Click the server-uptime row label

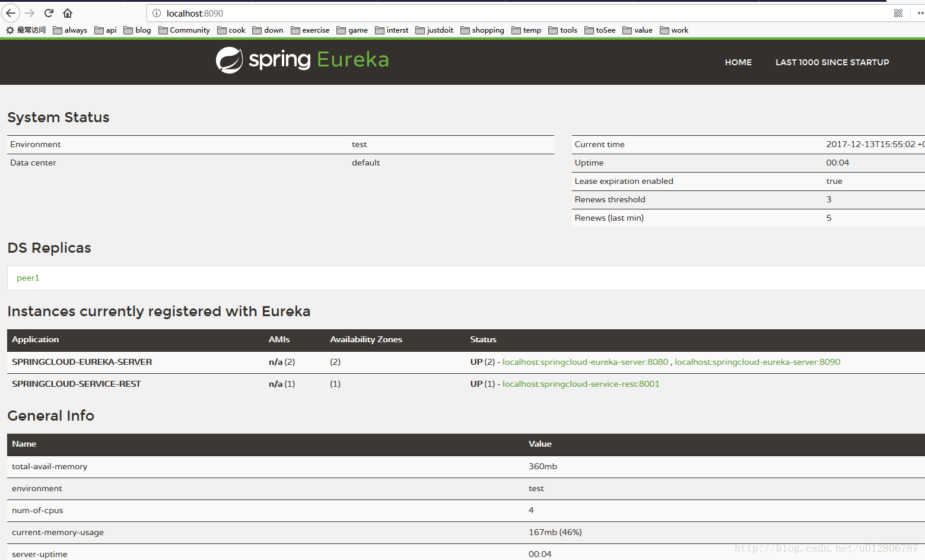click(x=40, y=554)
